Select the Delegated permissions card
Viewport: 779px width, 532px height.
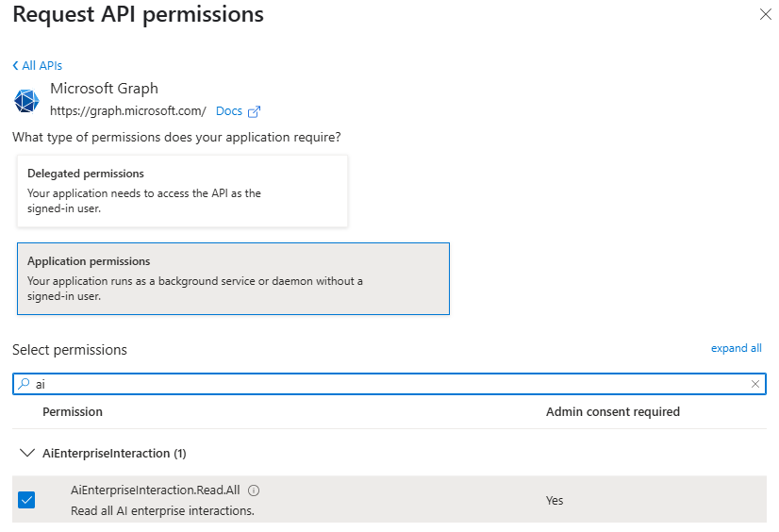(x=182, y=191)
